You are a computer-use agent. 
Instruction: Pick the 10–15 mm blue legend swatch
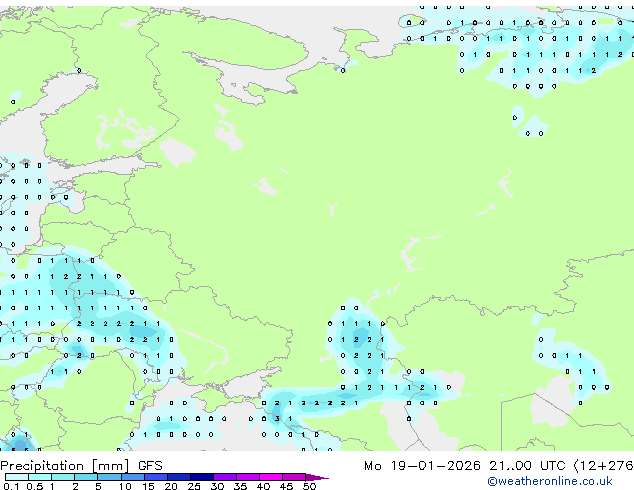(132, 477)
